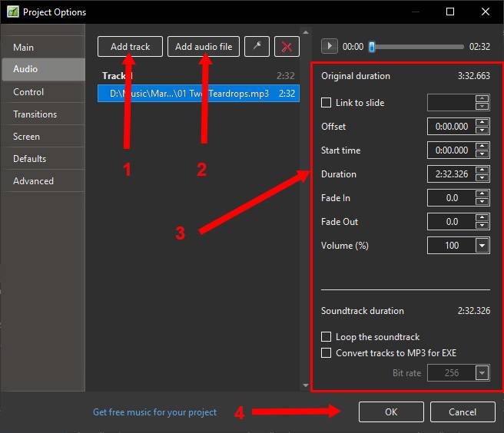Screen dimensions: 504x433
Task: Increase the Offset with the up arrow
Action: pyautogui.click(x=482, y=122)
